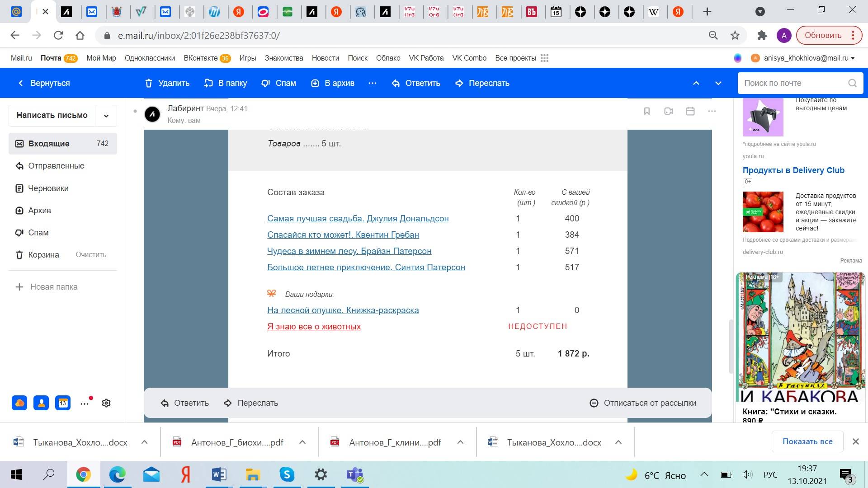868x488 pixels.
Task: Open link Чудеса в зимнем лесу
Action: click(x=349, y=251)
